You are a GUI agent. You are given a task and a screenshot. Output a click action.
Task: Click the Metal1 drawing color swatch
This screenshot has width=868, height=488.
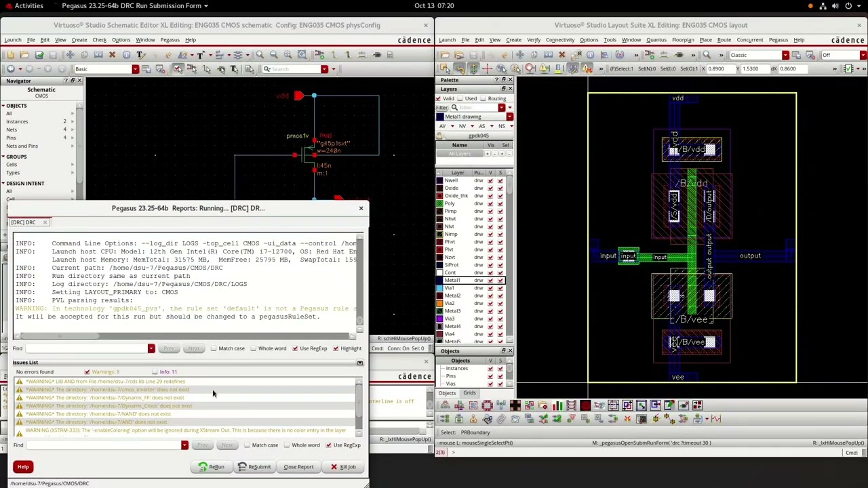(x=440, y=117)
